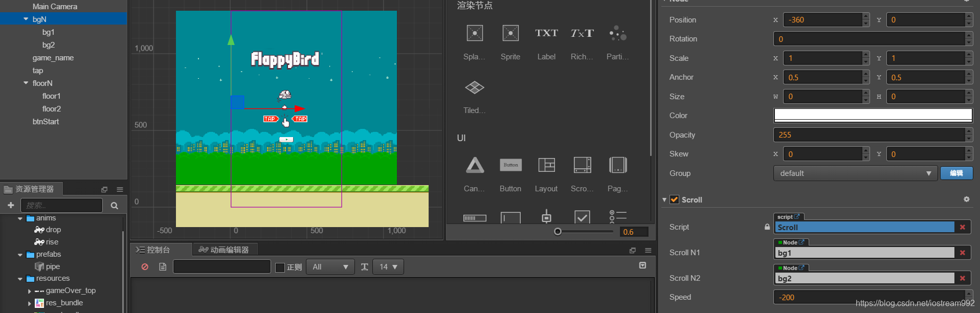Switch to the 控制台 console tab
This screenshot has width=980, height=313.
161,250
